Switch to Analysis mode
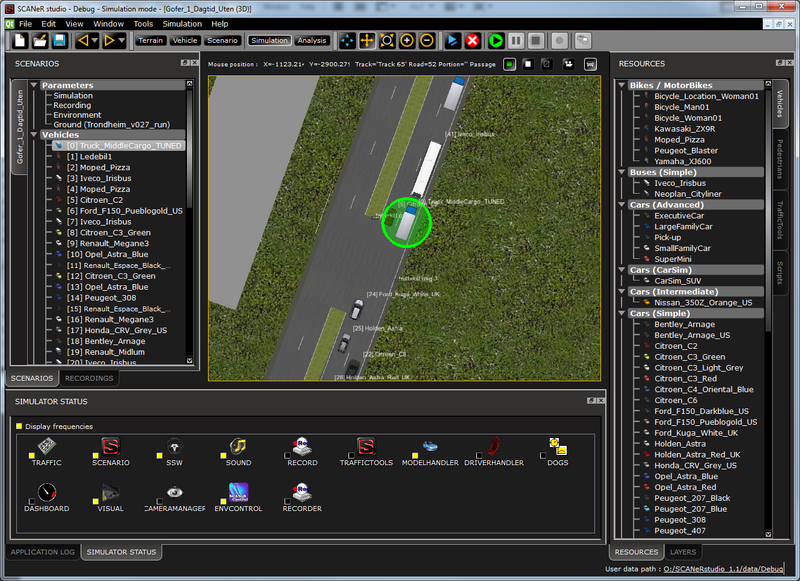 [312, 41]
